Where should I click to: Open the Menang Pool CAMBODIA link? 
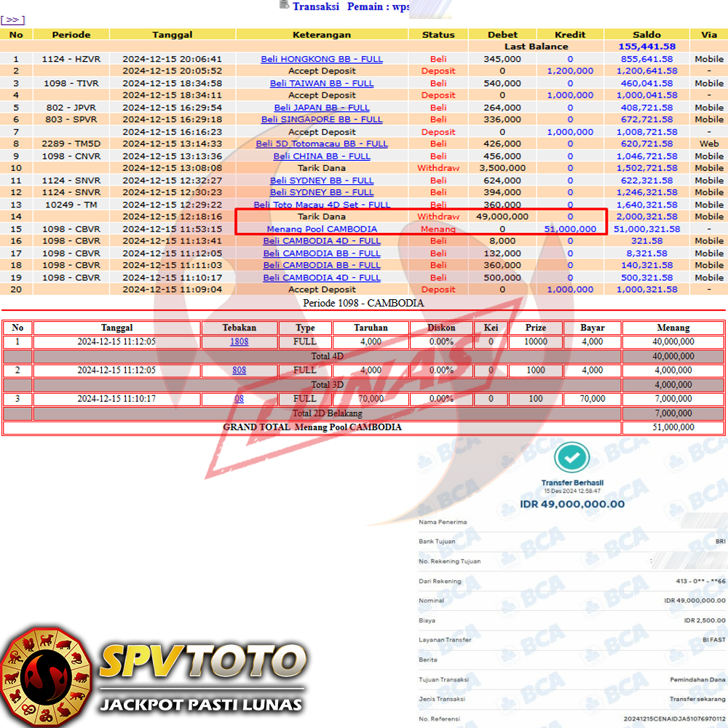322,229
